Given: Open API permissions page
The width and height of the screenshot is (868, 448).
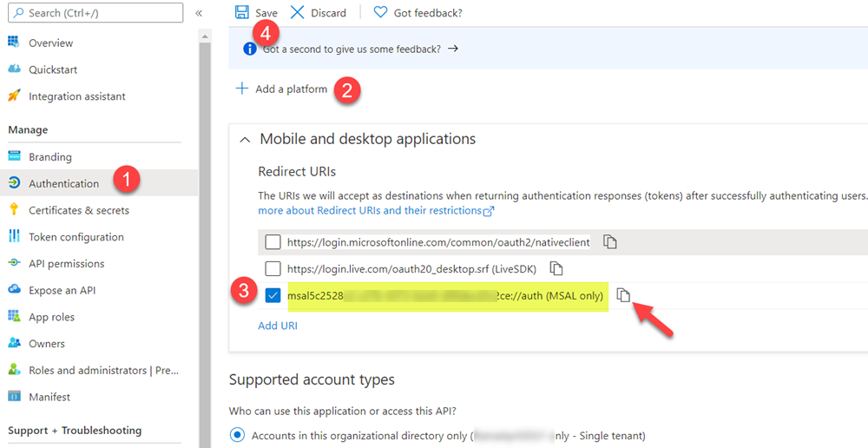Looking at the screenshot, I should pyautogui.click(x=67, y=264).
